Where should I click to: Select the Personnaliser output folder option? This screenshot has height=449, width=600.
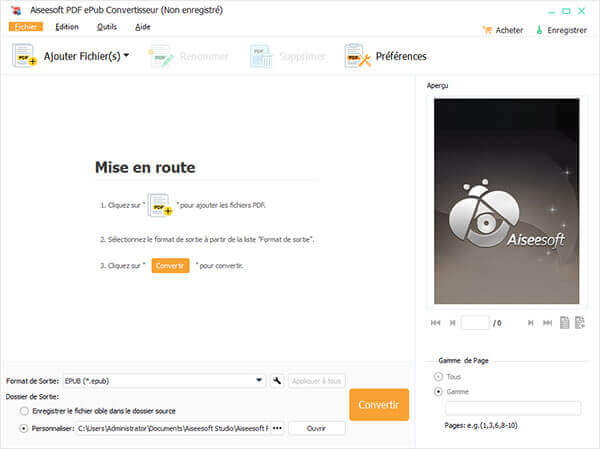pos(24,428)
